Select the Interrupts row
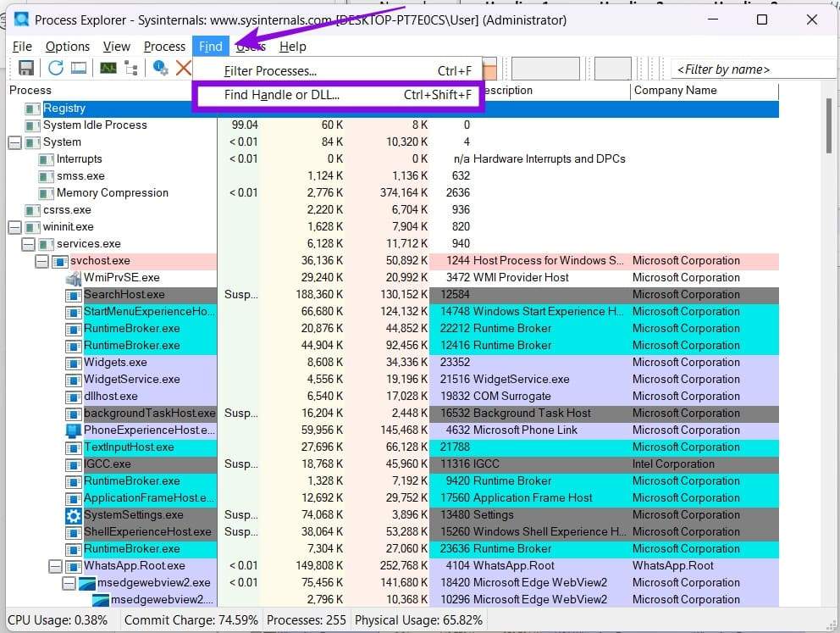The height and width of the screenshot is (633, 840). [393, 159]
